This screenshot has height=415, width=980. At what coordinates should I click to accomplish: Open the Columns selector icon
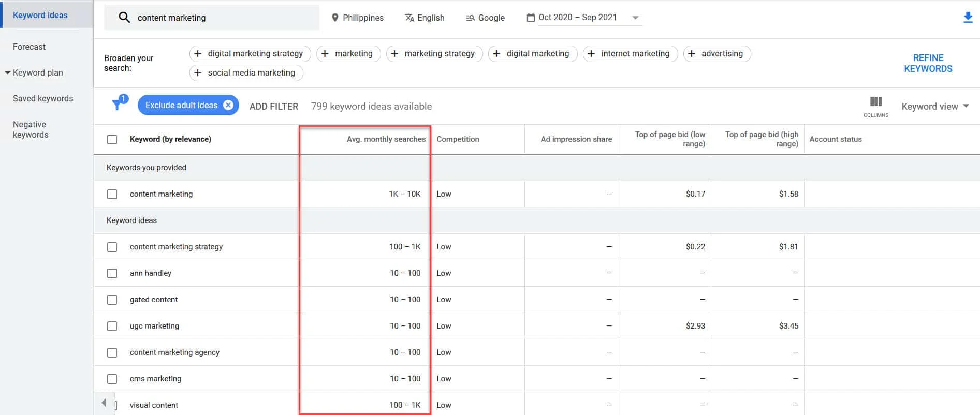point(875,102)
